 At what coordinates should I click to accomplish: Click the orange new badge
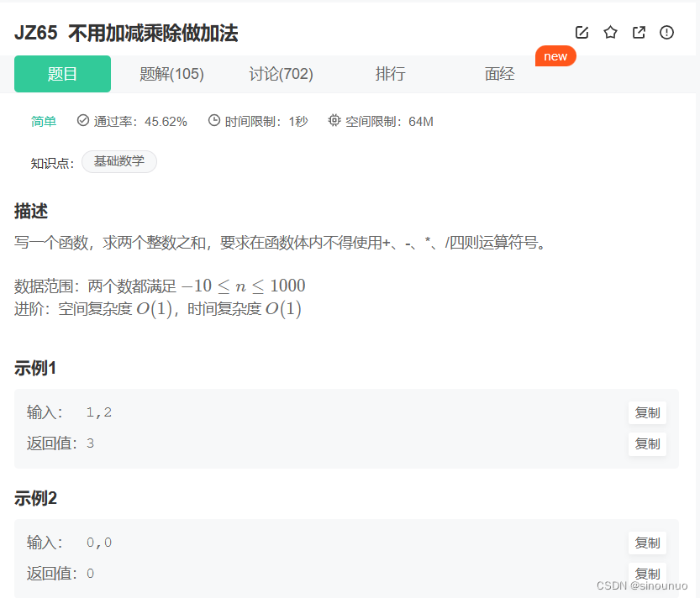click(x=555, y=56)
